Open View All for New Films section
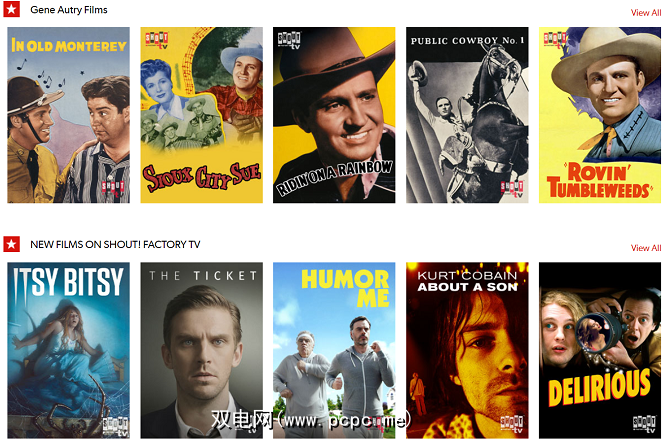Image resolution: width=670 pixels, height=444 pixels. 646,248
